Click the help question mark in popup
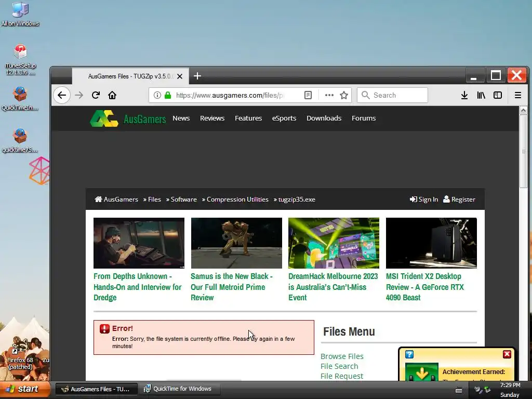This screenshot has height=399, width=532. (409, 354)
